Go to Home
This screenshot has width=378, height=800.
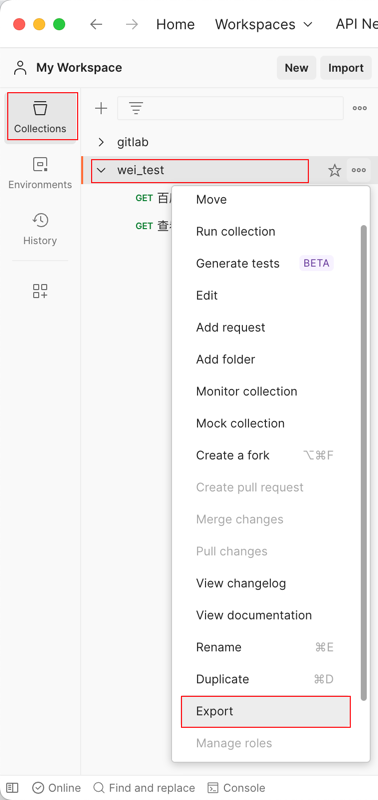(175, 24)
